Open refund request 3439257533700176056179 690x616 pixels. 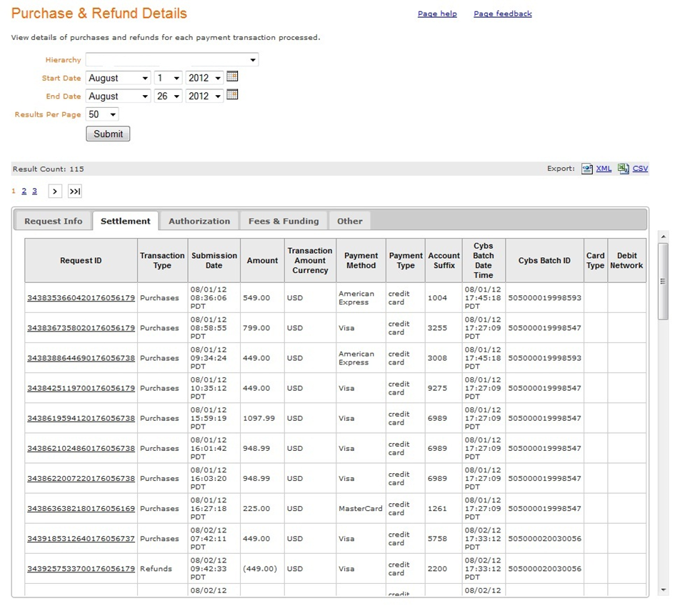81,569
